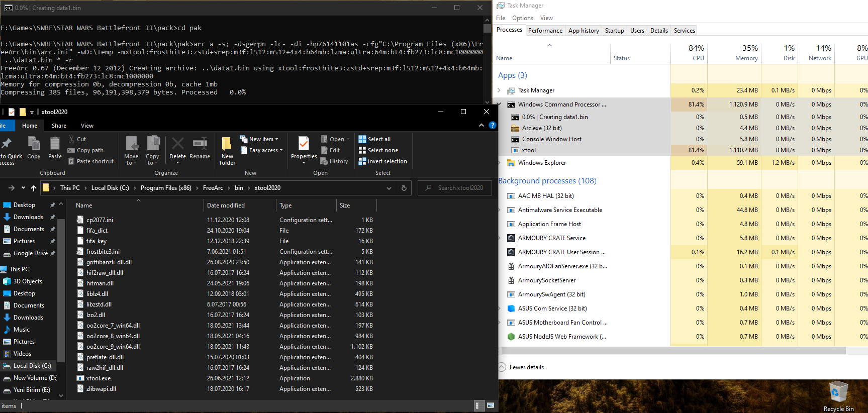Expand Windows Explorer process row
Image resolution: width=868 pixels, height=413 pixels.
499,163
